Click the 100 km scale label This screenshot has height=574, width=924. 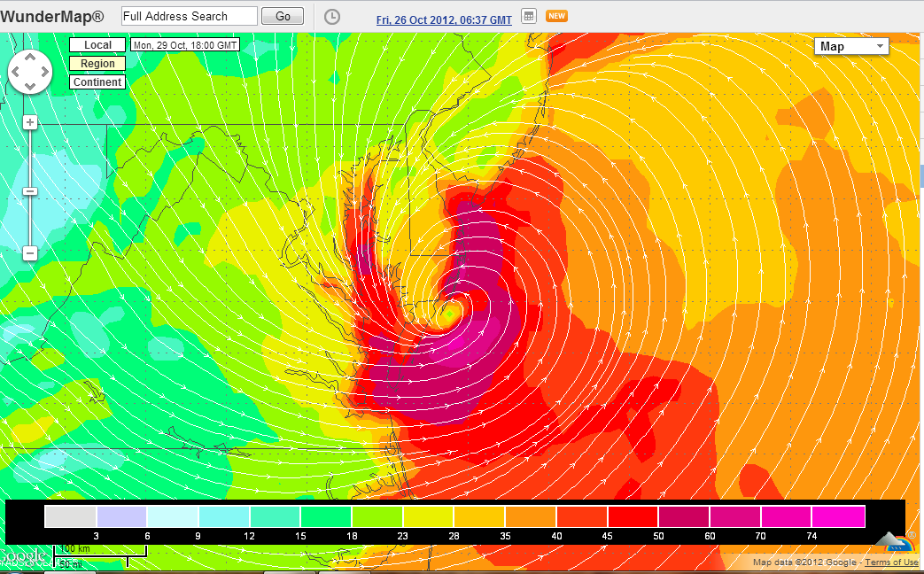(74, 548)
